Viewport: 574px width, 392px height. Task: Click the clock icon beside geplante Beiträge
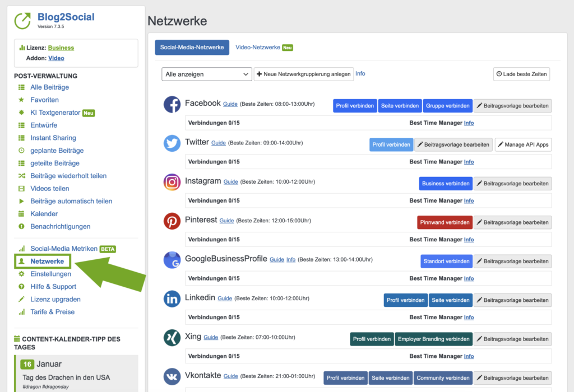[x=22, y=151]
